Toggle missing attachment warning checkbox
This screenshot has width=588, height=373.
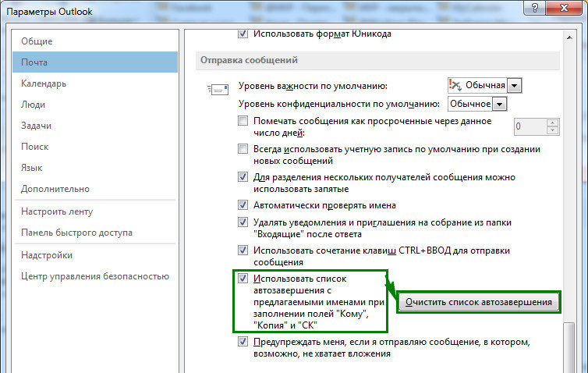(243, 342)
